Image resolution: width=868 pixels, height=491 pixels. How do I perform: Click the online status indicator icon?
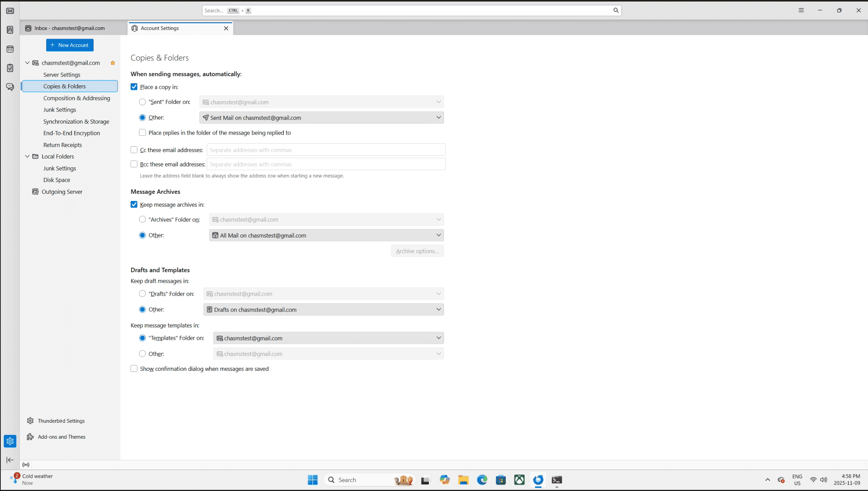click(x=26, y=465)
